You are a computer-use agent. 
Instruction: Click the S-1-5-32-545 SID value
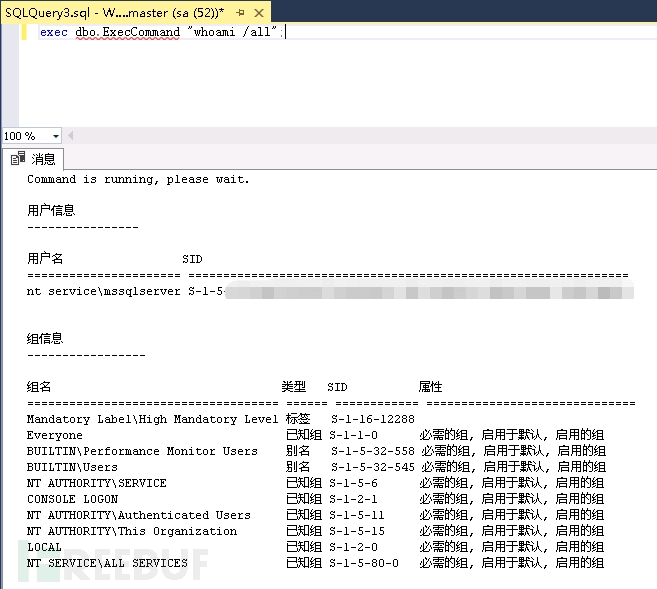(x=372, y=467)
